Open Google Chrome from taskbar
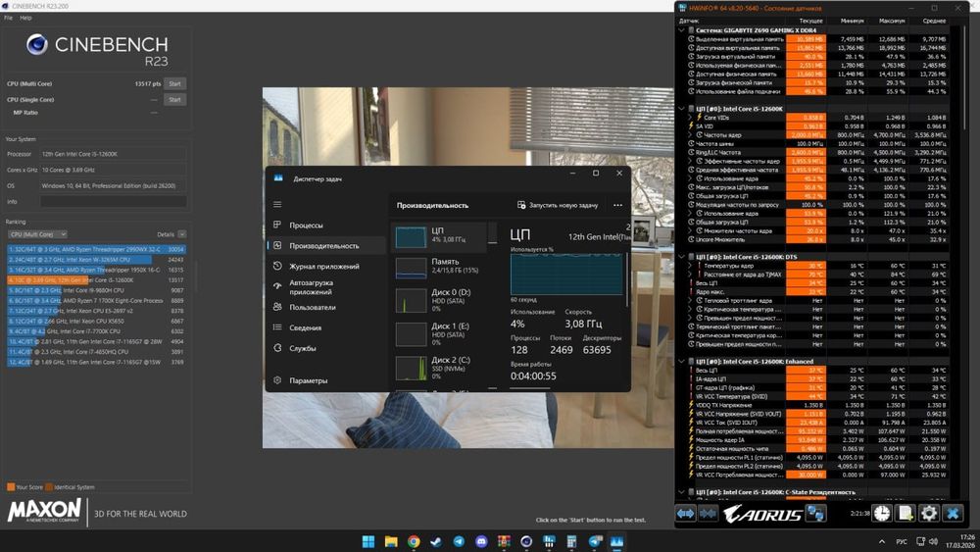980x552 pixels. 414,541
